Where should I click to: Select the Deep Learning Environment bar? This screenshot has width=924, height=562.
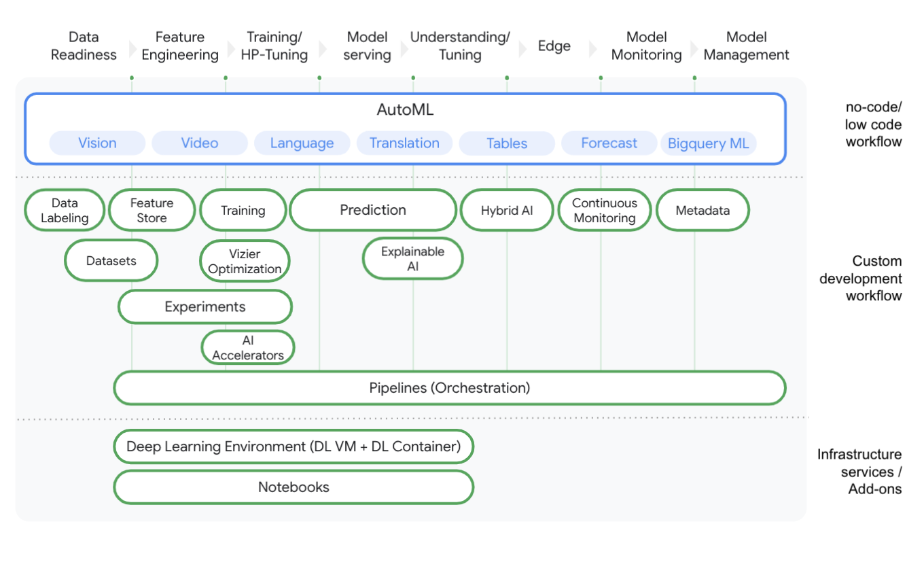(x=293, y=447)
